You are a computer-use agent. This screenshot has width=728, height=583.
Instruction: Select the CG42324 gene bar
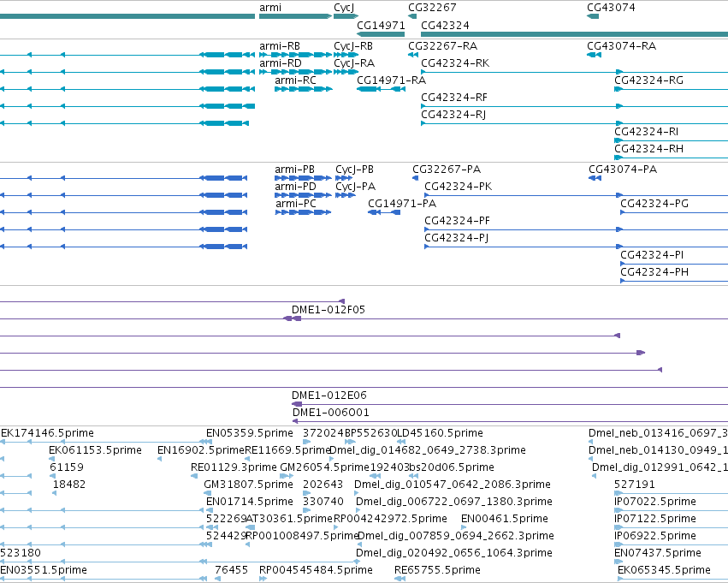(574, 34)
